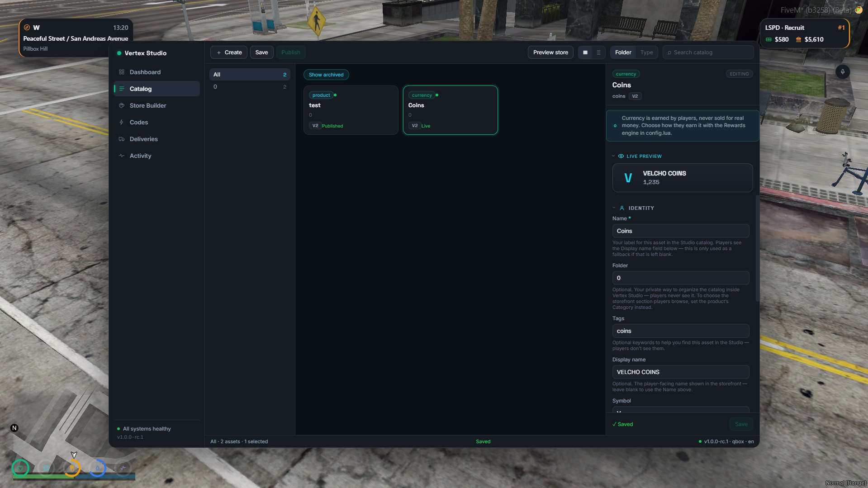Click the bank $5,610 icon
This screenshot has width=868, height=488.
click(799, 40)
